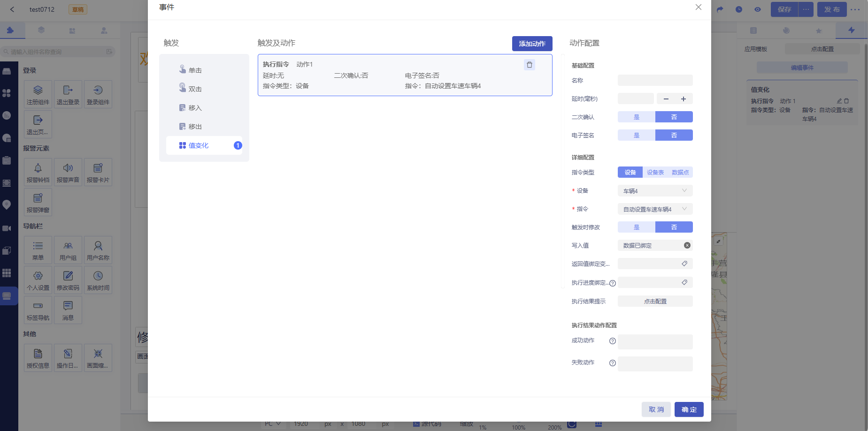The height and width of the screenshot is (431, 868).
Task: Click the 修改密码 component
Action: click(68, 280)
